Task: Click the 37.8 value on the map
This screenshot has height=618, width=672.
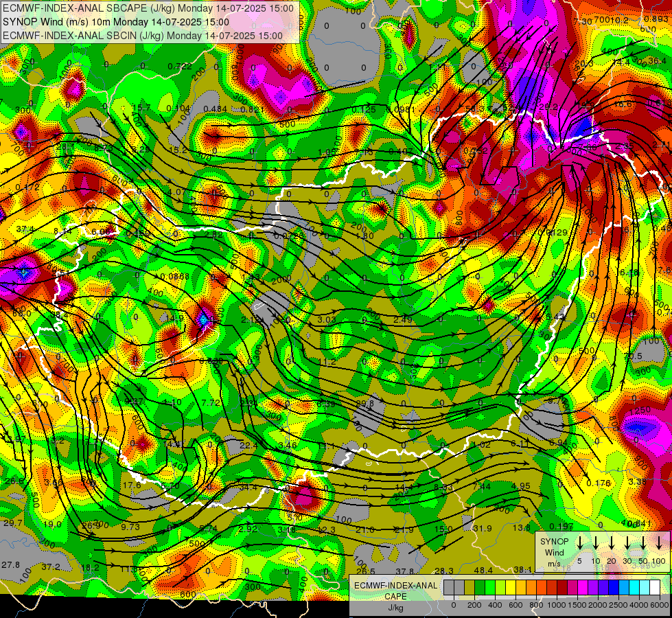Action: point(404,571)
